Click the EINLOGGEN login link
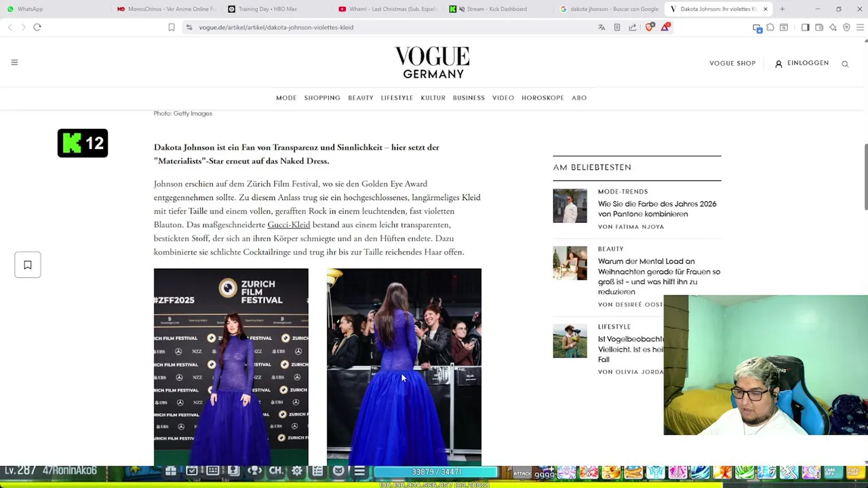This screenshot has width=868, height=488. coord(808,63)
